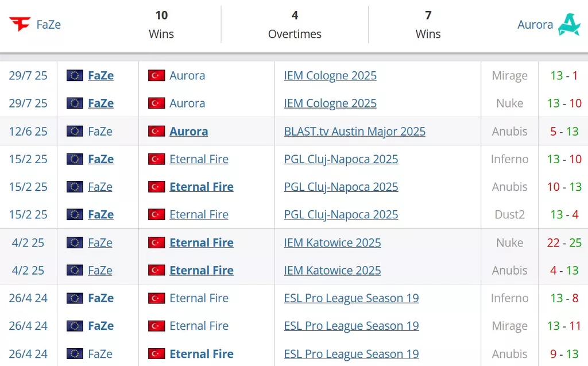588x366 pixels.
Task: Click Turkish flag beside Aurora, Nuke row
Action: (x=156, y=103)
